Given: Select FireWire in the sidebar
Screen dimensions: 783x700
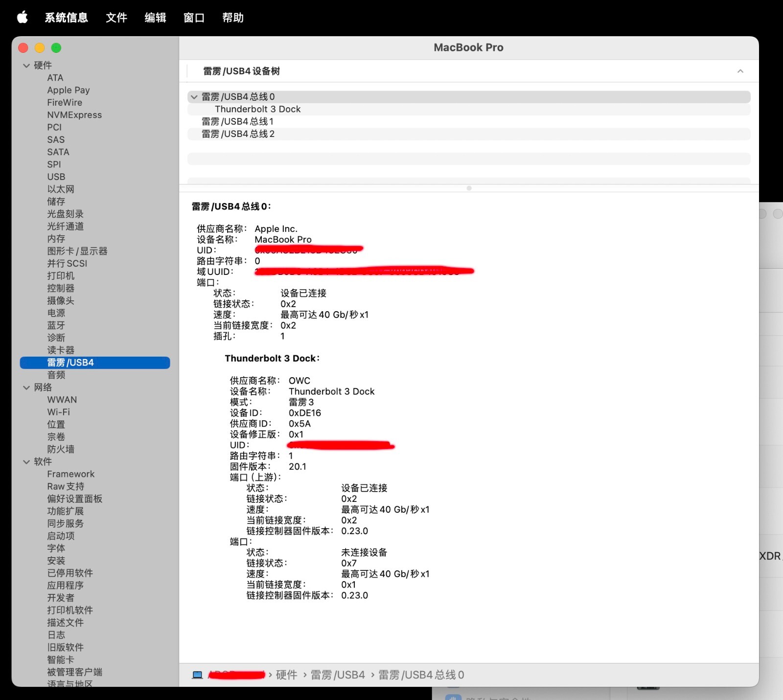Looking at the screenshot, I should pos(65,103).
